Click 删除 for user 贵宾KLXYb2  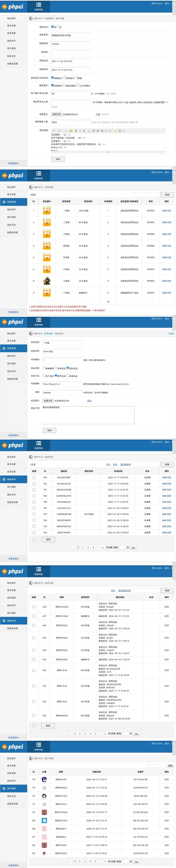(167, 796)
